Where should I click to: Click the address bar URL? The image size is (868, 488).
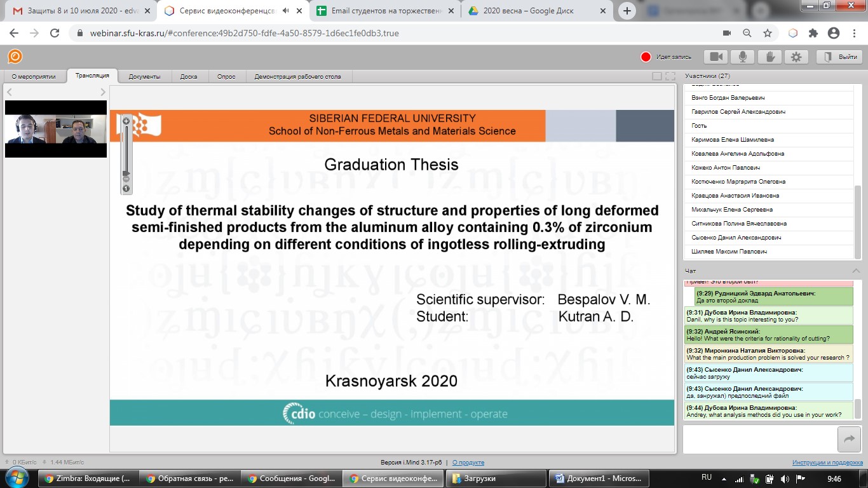pos(243,33)
